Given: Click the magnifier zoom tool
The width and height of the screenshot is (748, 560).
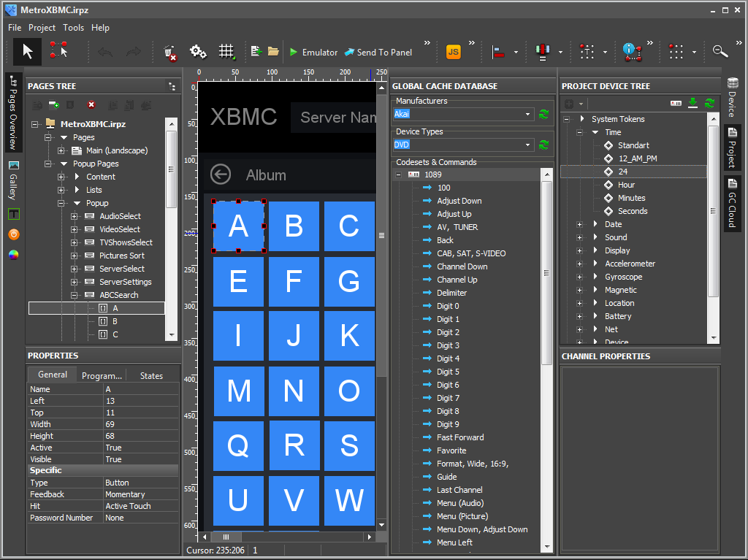Looking at the screenshot, I should click(720, 51).
